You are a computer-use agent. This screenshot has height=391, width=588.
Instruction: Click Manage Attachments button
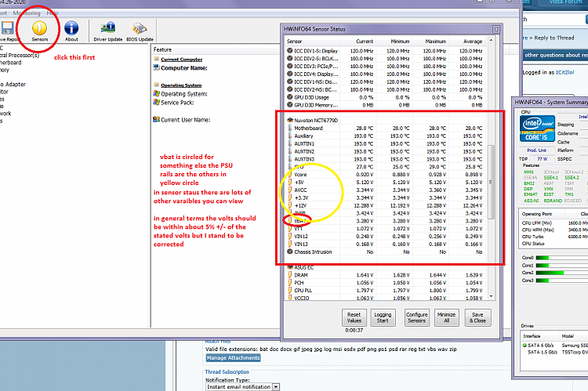pyautogui.click(x=233, y=358)
